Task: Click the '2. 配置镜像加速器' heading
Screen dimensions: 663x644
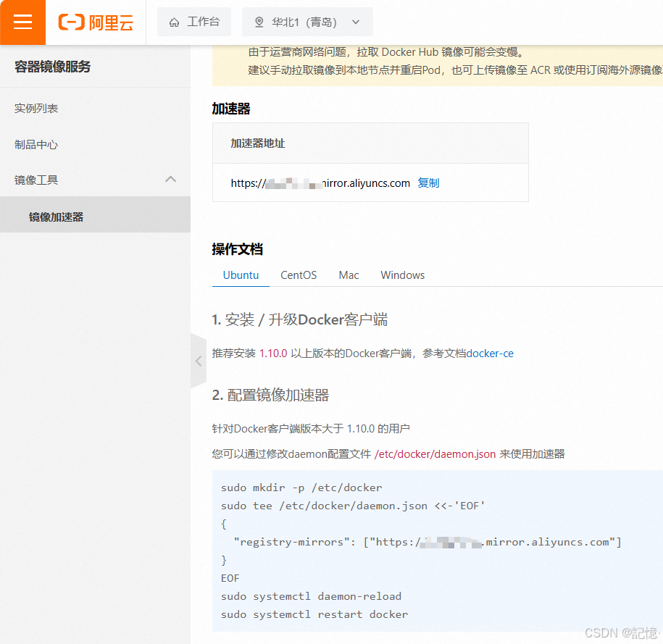Action: (x=270, y=395)
